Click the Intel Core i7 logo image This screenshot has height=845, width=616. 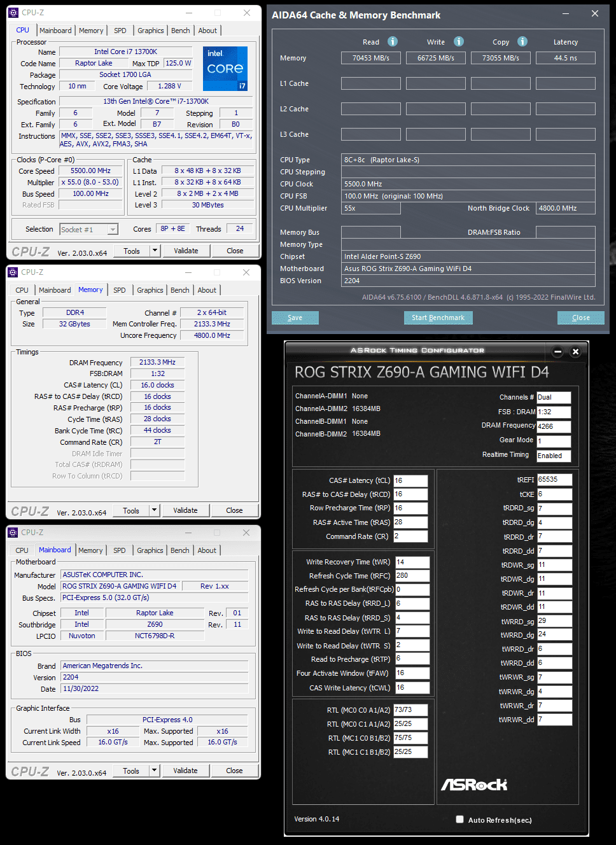click(225, 68)
